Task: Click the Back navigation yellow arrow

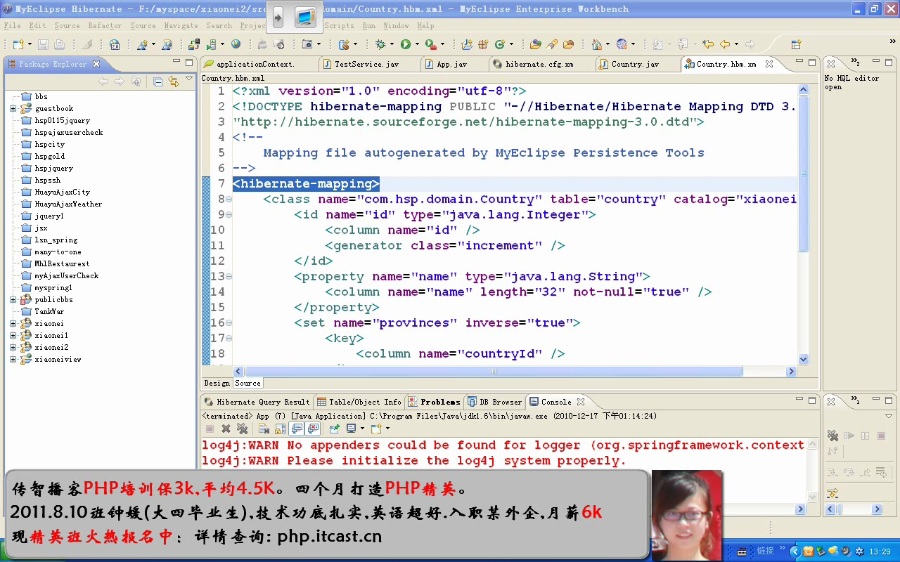Action: tap(726, 44)
